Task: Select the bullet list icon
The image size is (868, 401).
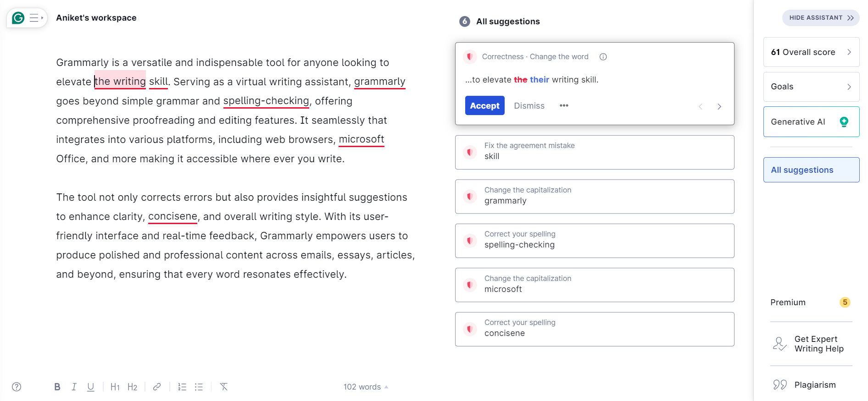Action: click(199, 386)
